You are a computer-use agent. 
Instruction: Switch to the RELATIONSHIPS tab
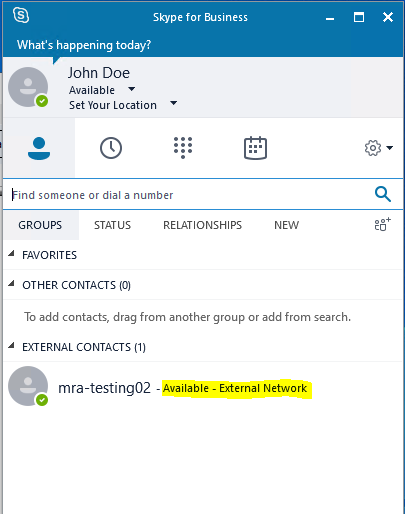(x=202, y=225)
